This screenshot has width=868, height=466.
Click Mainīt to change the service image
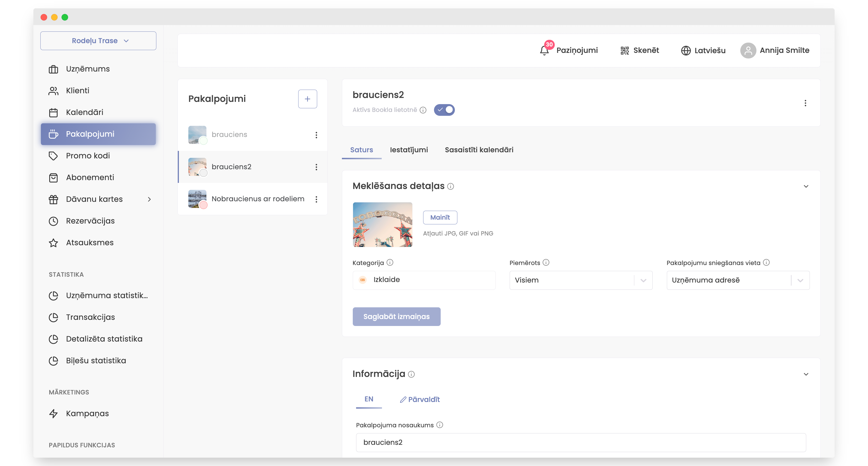tap(440, 217)
